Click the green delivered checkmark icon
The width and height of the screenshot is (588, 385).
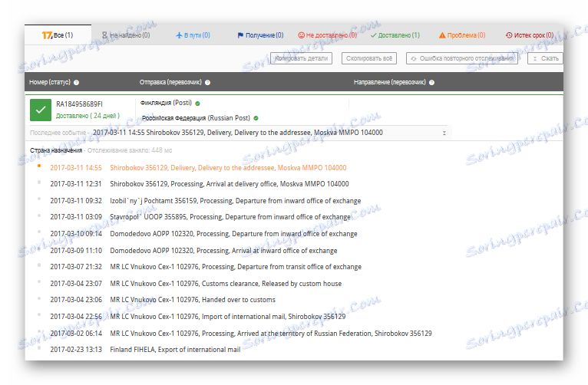41,110
